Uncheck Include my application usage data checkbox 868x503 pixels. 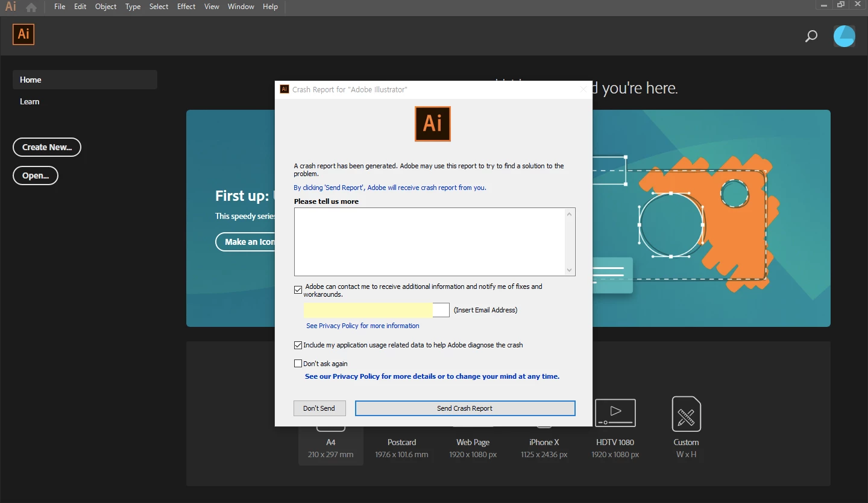point(298,346)
